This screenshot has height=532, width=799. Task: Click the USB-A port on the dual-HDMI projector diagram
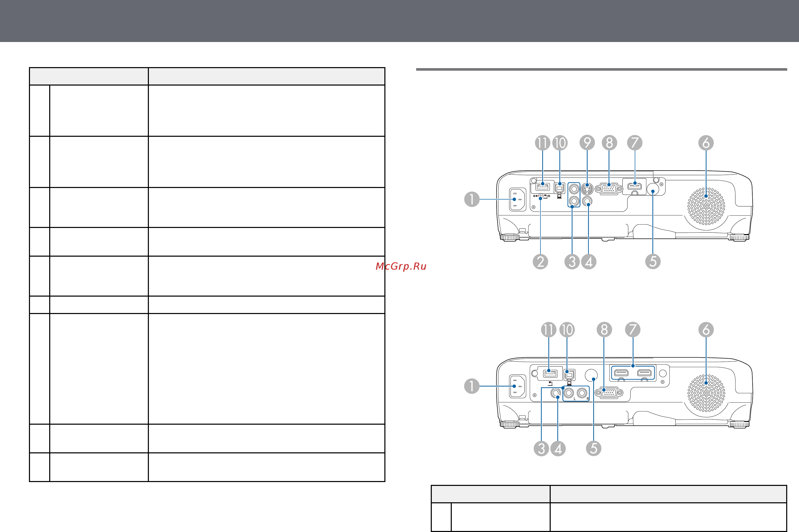[550, 373]
